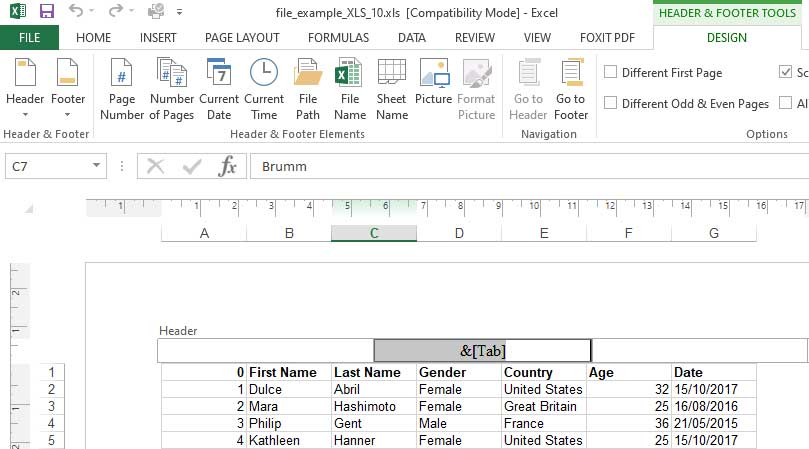Switch to the HOME tab
The height and width of the screenshot is (449, 809).
(x=93, y=38)
